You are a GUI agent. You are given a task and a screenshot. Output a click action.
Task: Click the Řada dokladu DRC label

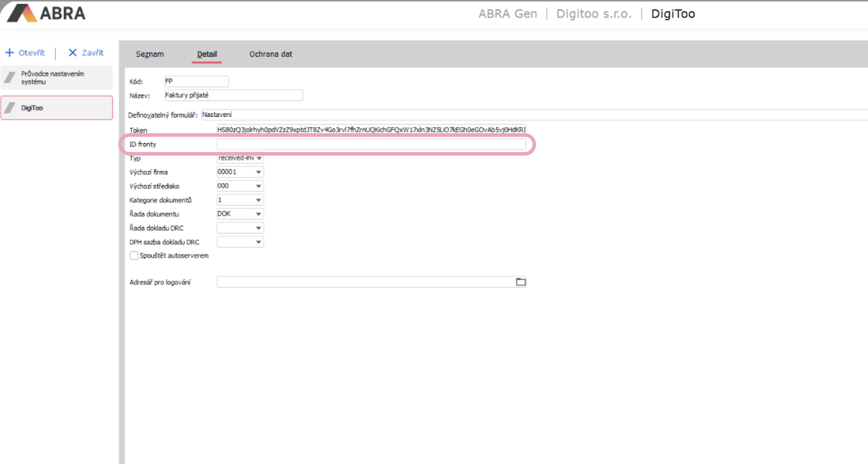[x=156, y=228]
